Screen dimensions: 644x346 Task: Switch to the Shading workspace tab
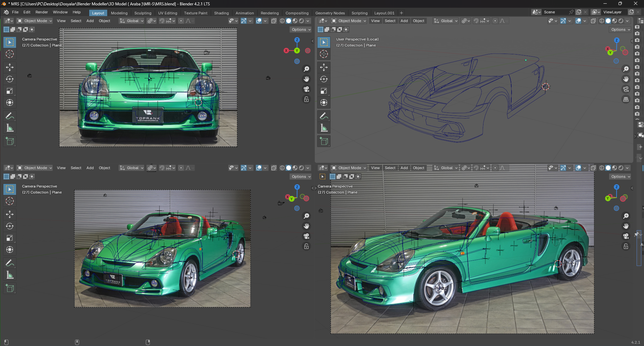coord(221,13)
